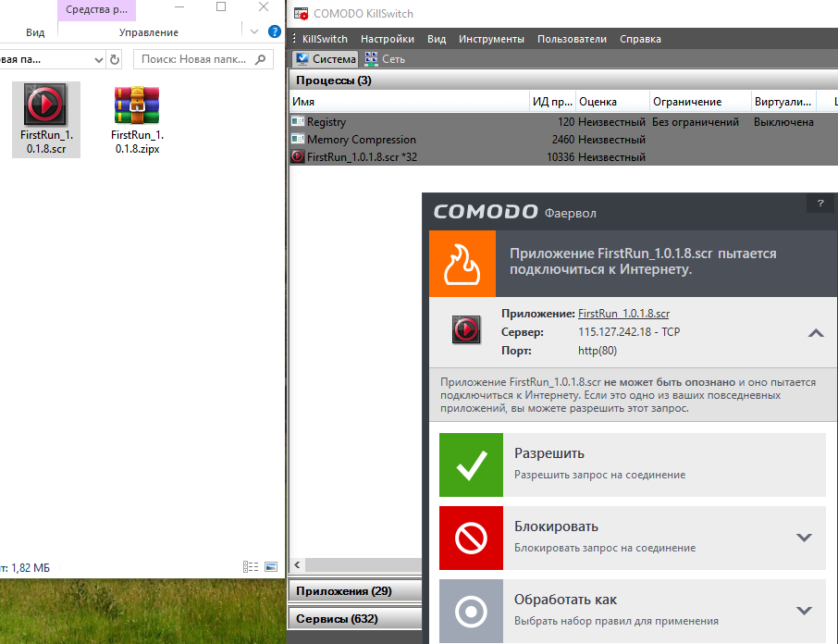This screenshot has height=644, width=838.
Task: Click the green checkmark Allow icon
Action: (471, 465)
